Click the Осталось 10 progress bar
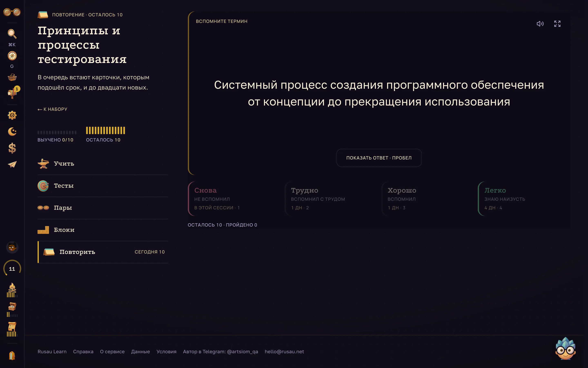588x368 pixels. pos(105,130)
